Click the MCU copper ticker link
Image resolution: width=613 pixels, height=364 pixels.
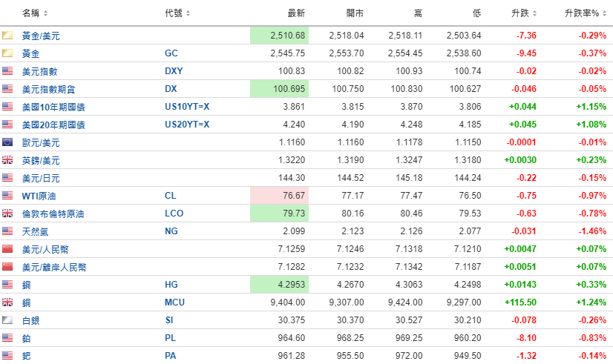(x=175, y=302)
